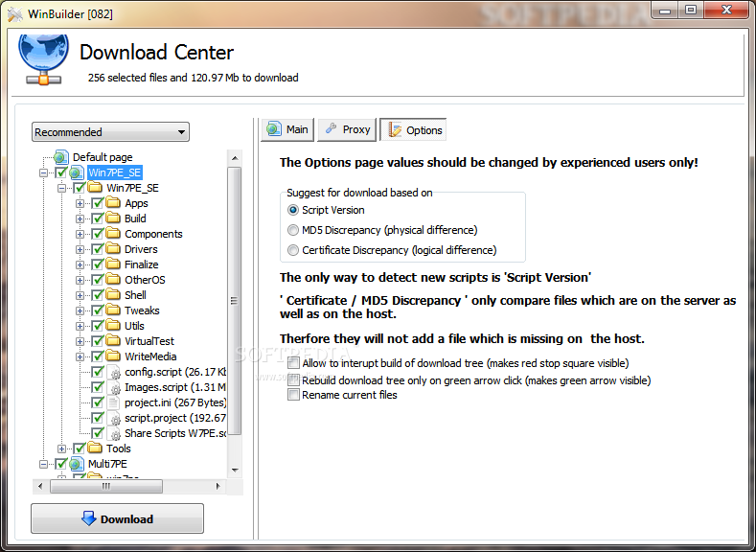
Task: Click the Win7PE_SE server globe icon
Action: 77,172
